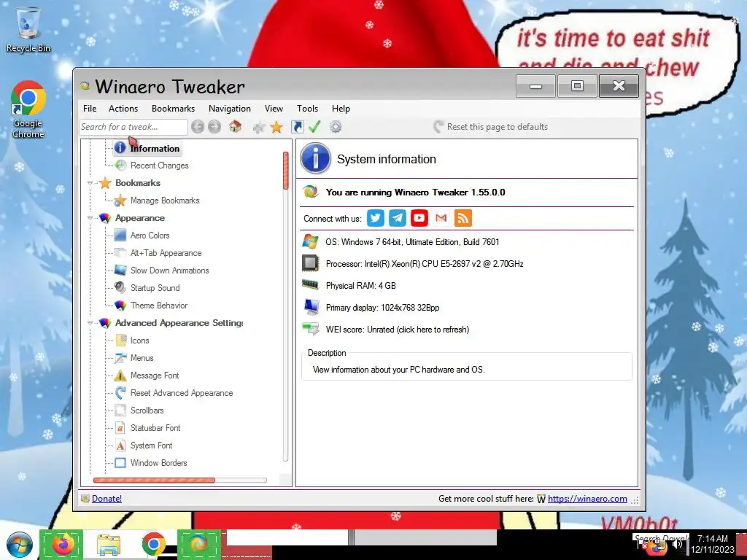This screenshot has width=747, height=560.
Task: Open settings gear icon in toolbar
Action: (336, 127)
